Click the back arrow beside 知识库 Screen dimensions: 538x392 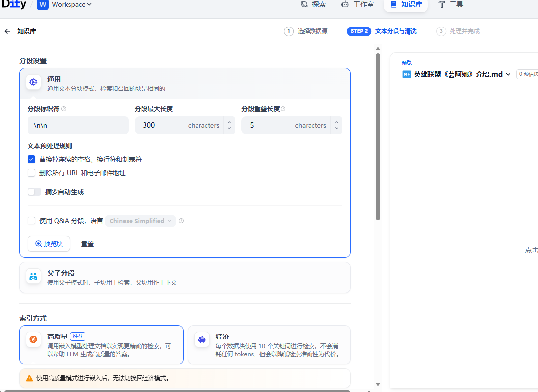(x=7, y=31)
